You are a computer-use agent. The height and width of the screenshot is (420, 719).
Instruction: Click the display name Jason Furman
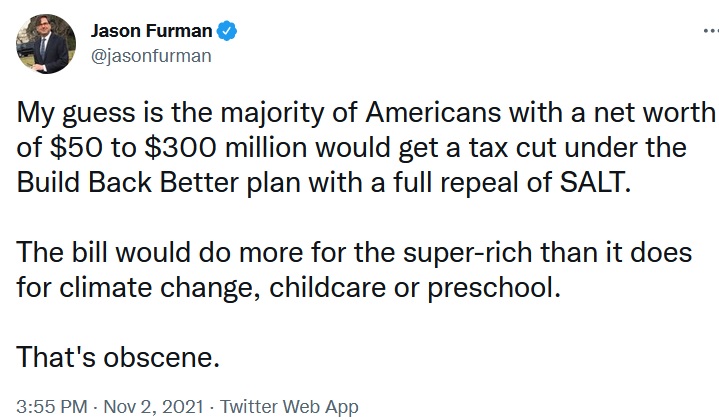(x=151, y=31)
